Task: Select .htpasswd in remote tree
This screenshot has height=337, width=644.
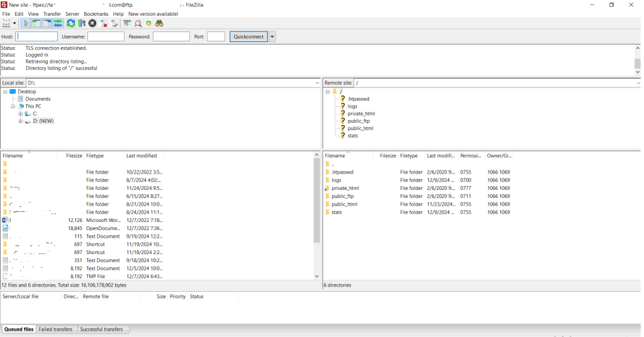Action: point(358,99)
